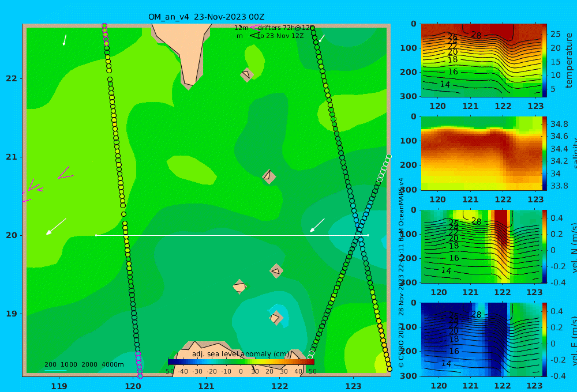Click the salinity section panel
This screenshot has width=577, height=392.
click(x=481, y=153)
